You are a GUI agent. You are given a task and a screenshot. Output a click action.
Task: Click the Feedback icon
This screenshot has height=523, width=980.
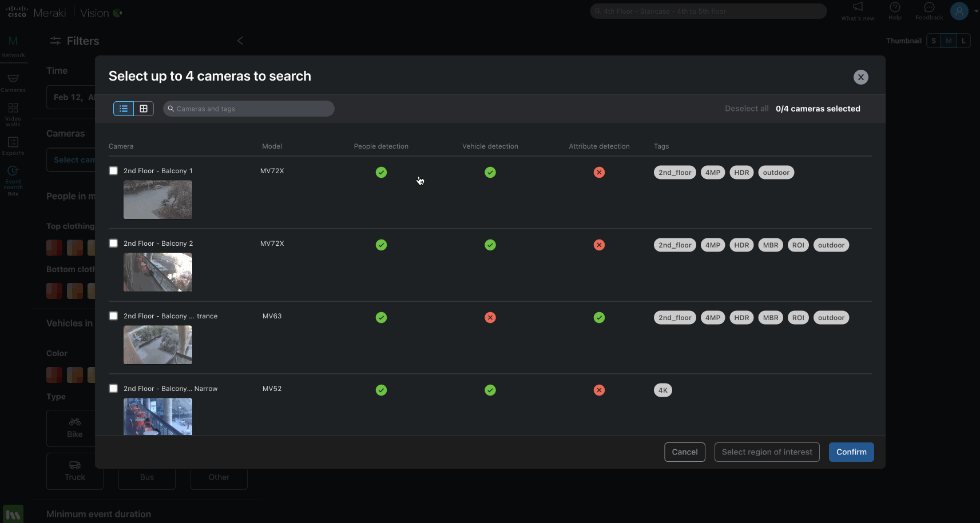[928, 10]
